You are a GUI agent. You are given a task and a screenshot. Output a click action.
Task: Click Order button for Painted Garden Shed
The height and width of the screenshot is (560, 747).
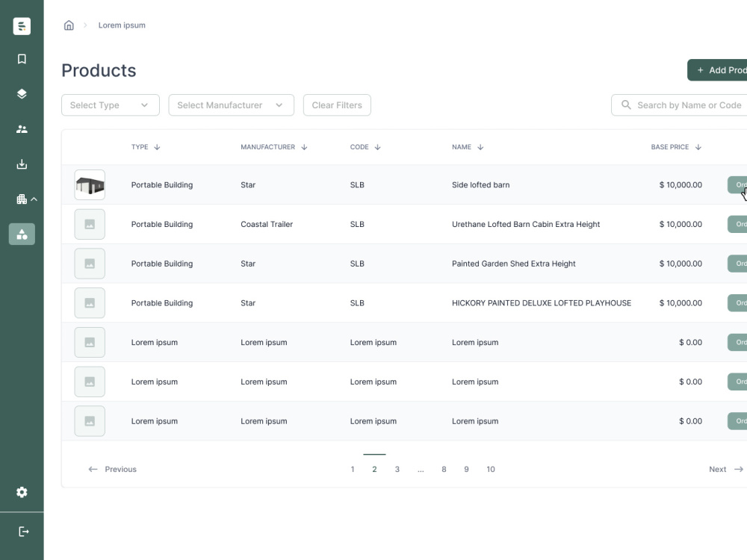(x=737, y=264)
